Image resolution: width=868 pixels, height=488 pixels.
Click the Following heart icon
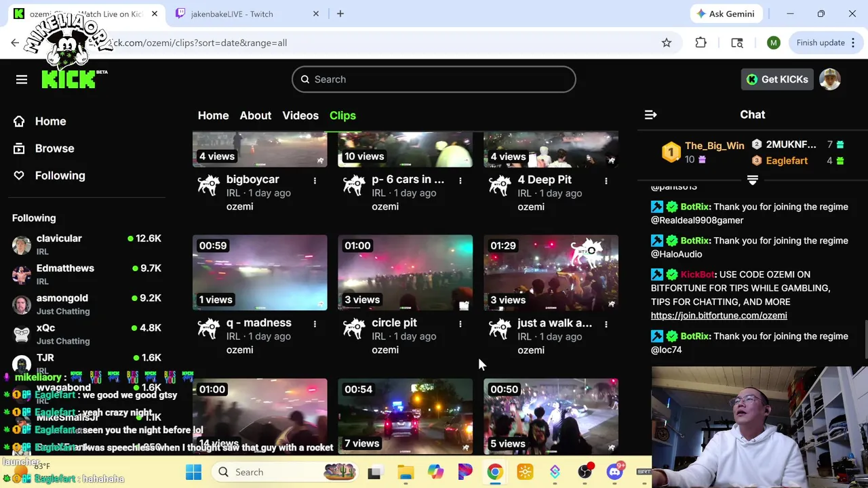click(19, 176)
